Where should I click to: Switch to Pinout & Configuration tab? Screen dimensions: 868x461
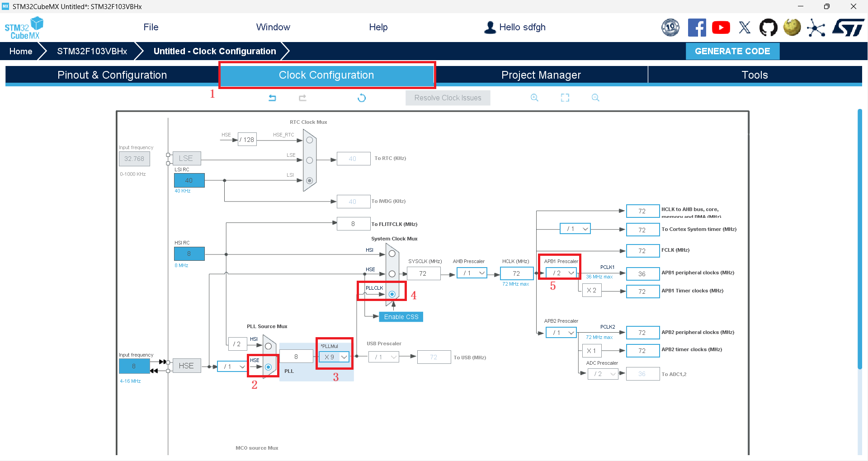112,75
